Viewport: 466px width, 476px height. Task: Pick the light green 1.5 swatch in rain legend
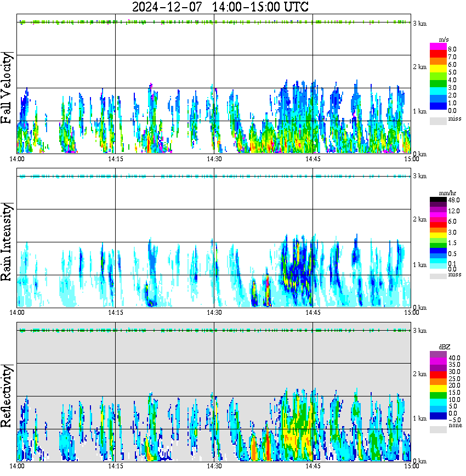[x=438, y=240]
